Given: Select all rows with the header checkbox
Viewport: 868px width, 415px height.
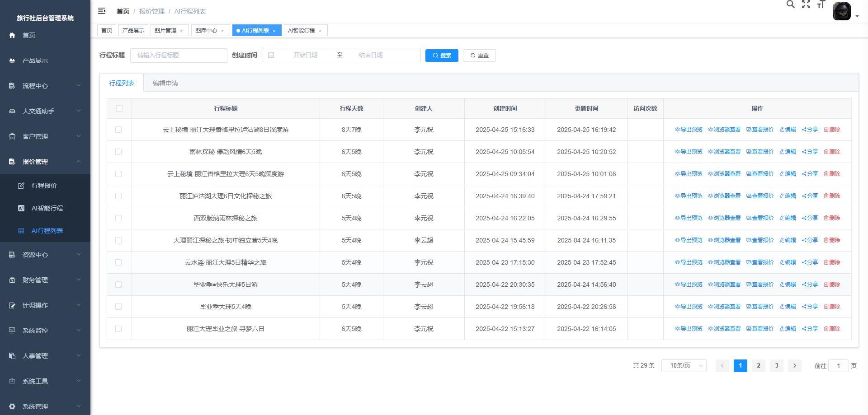Looking at the screenshot, I should (119, 108).
